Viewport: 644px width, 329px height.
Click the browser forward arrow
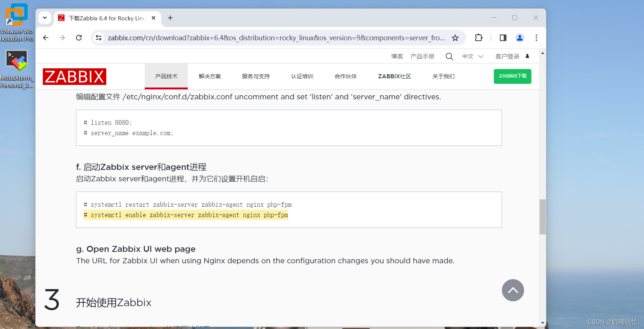62,38
